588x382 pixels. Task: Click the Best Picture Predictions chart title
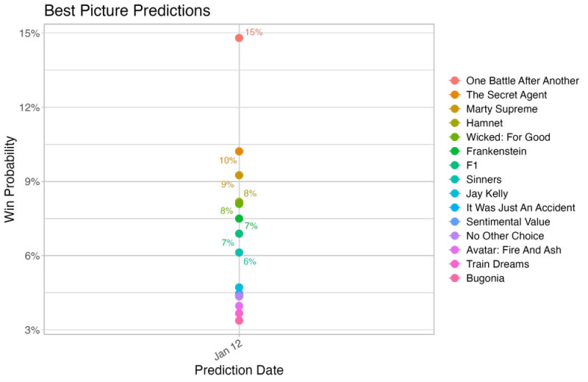point(127,11)
